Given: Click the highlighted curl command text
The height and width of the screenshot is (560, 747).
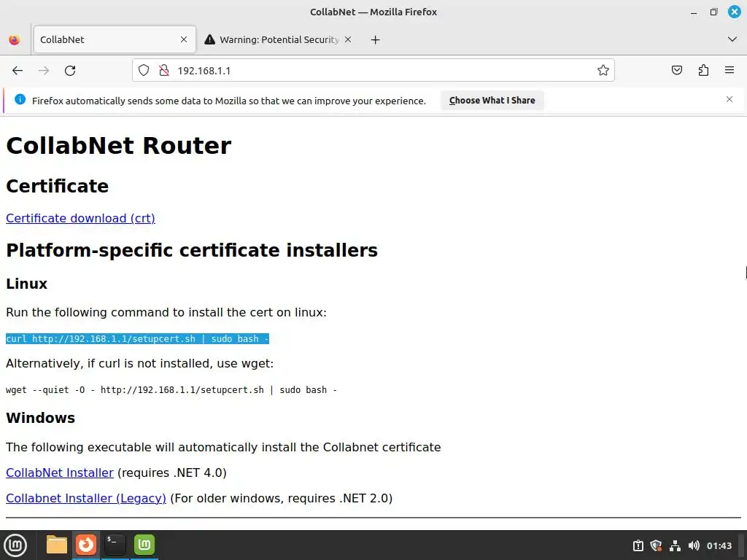Looking at the screenshot, I should 137,338.
